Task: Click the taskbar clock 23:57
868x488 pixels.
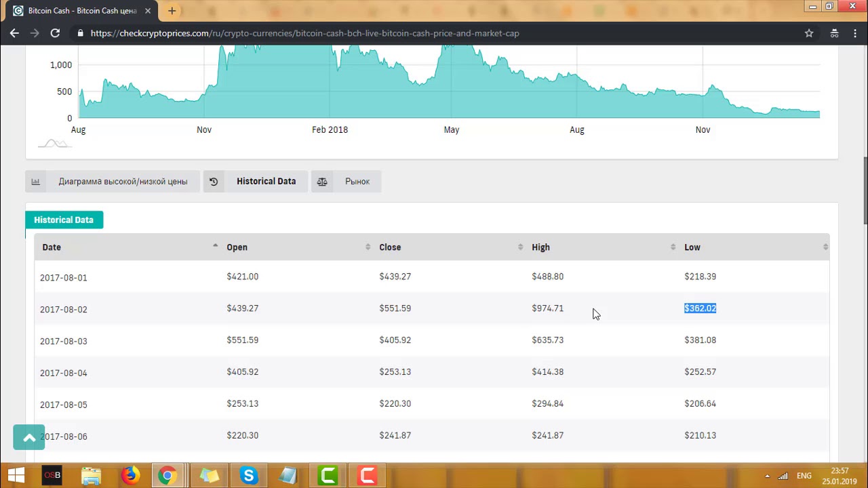Action: point(840,470)
